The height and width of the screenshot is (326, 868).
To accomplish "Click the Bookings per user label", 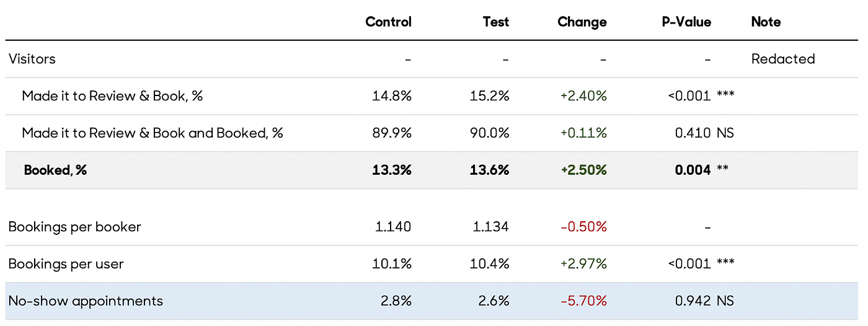I will tap(66, 264).
